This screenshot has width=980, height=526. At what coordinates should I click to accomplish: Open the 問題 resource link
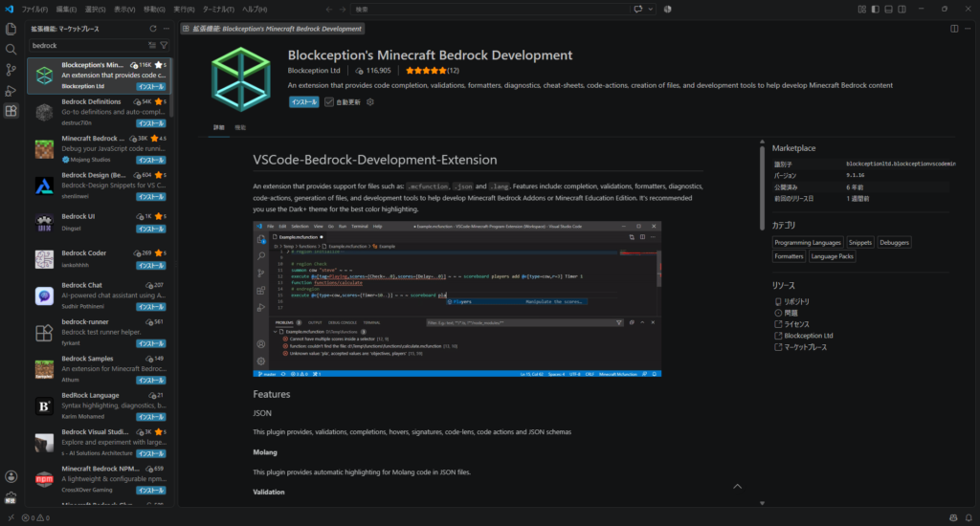coord(791,313)
